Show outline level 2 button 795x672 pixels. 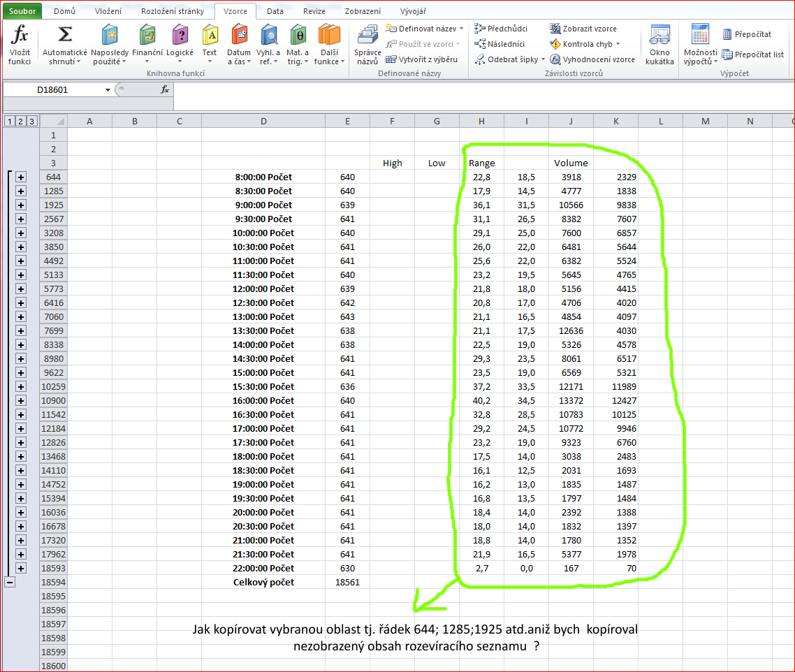pyautogui.click(x=20, y=122)
